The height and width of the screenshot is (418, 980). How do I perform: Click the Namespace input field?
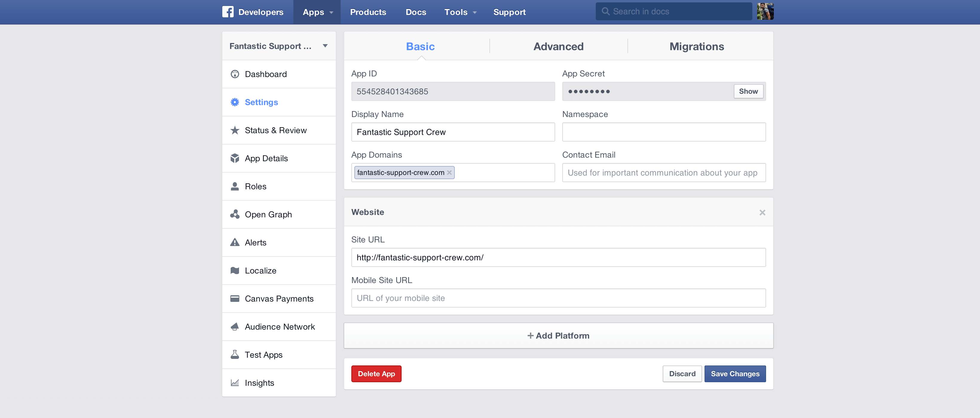(664, 132)
